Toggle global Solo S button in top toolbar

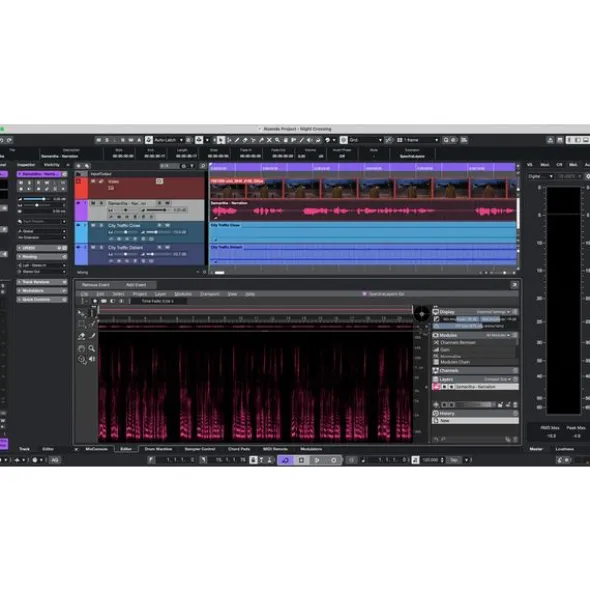tap(107, 140)
